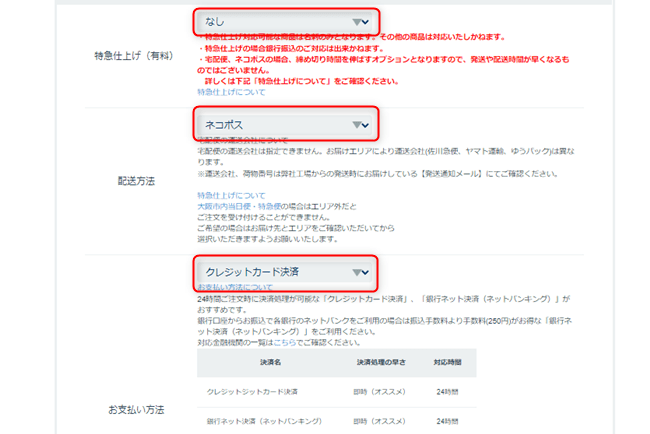The height and width of the screenshot is (434, 650).
Task: Click the 決済処理の早さ table header
Action: pos(381,362)
